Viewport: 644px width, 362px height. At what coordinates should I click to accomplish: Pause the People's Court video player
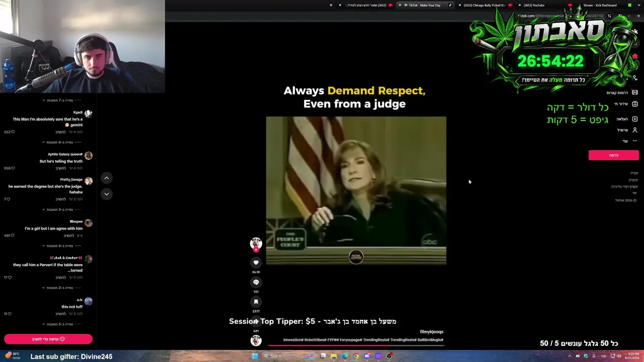pyautogui.click(x=356, y=191)
